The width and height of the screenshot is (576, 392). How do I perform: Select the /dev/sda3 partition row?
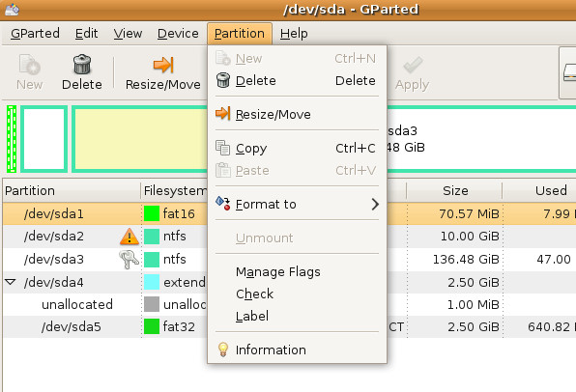click(x=290, y=259)
